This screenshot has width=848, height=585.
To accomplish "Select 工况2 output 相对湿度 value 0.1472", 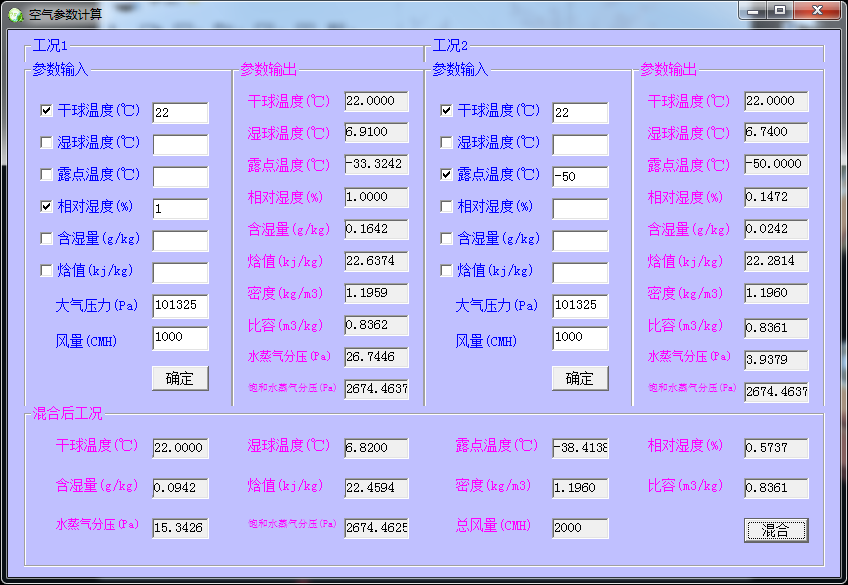I will [776, 197].
